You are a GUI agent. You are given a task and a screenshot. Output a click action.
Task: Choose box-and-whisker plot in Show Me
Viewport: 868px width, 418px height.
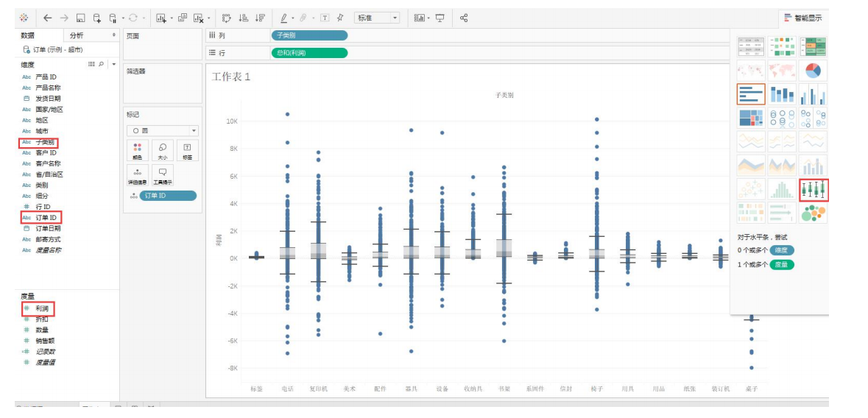pyautogui.click(x=814, y=190)
